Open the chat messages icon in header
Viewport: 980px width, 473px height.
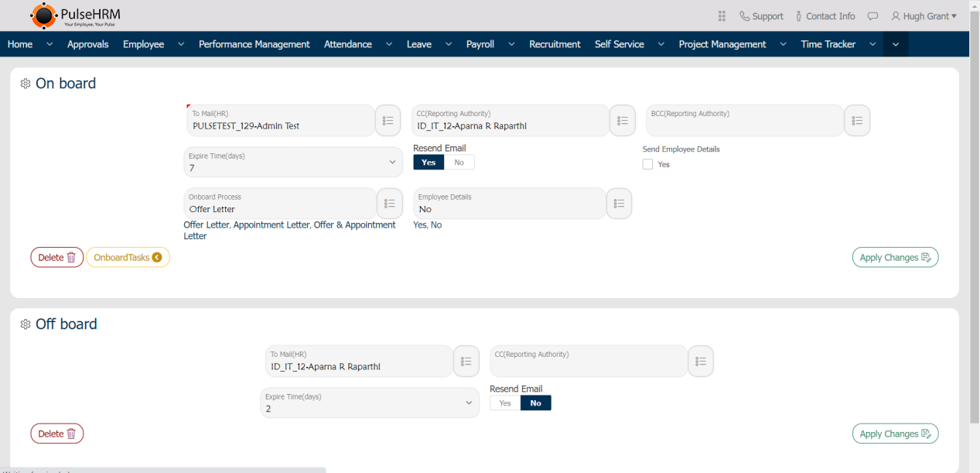(872, 16)
